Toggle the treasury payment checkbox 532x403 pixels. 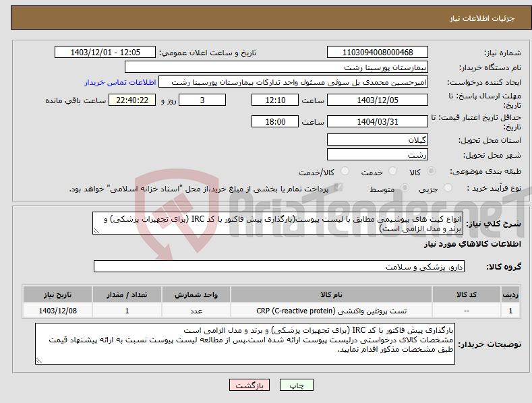click(x=338, y=187)
